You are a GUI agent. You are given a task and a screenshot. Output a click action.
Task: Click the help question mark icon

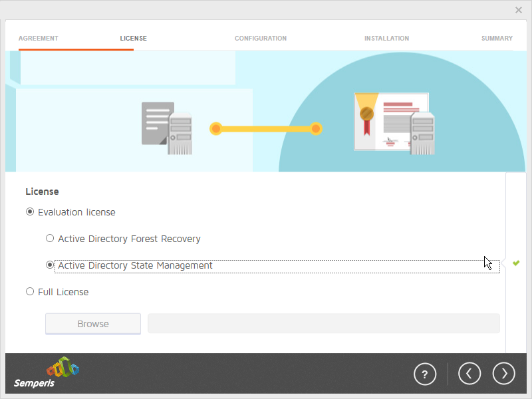pos(425,374)
